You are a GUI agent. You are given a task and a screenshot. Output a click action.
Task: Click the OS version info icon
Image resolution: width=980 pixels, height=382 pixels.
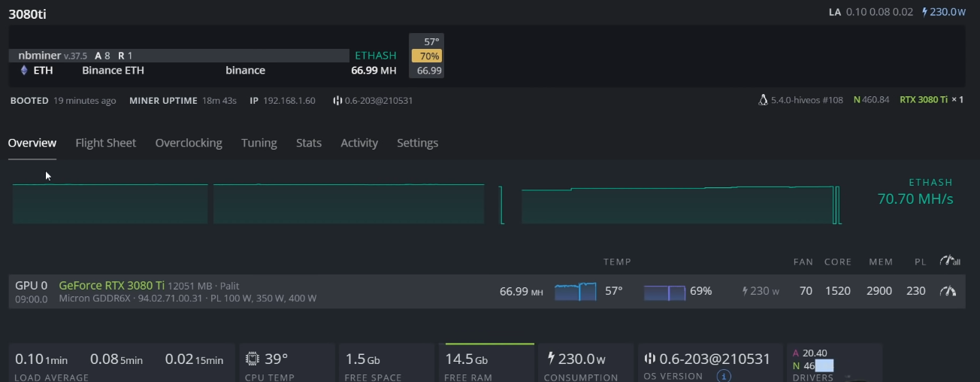[x=724, y=376]
